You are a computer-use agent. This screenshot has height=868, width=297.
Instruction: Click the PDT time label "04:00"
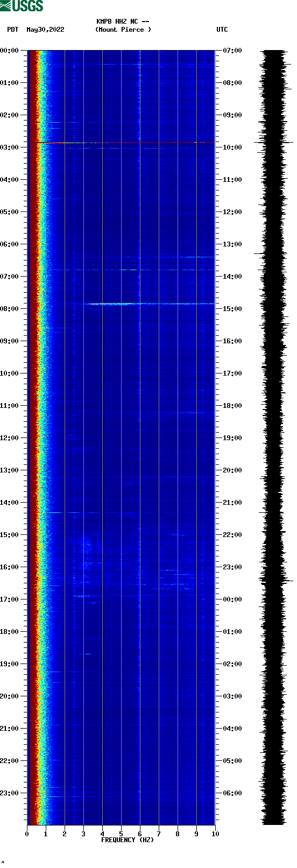pos(10,180)
